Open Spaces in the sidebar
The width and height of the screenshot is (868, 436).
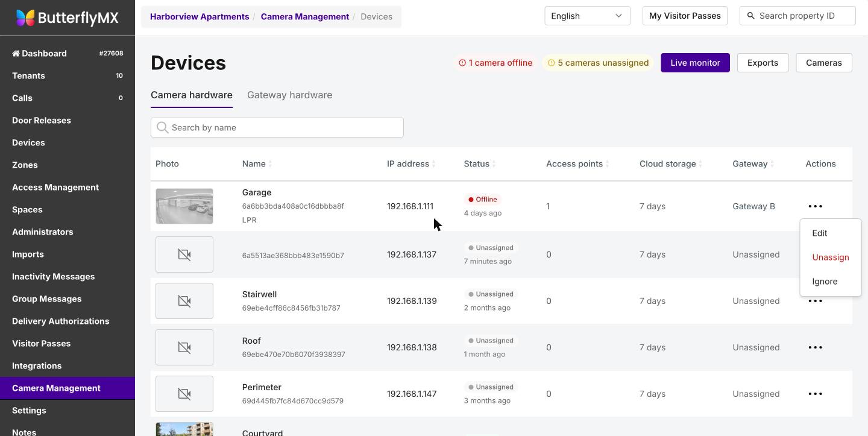coord(68,209)
